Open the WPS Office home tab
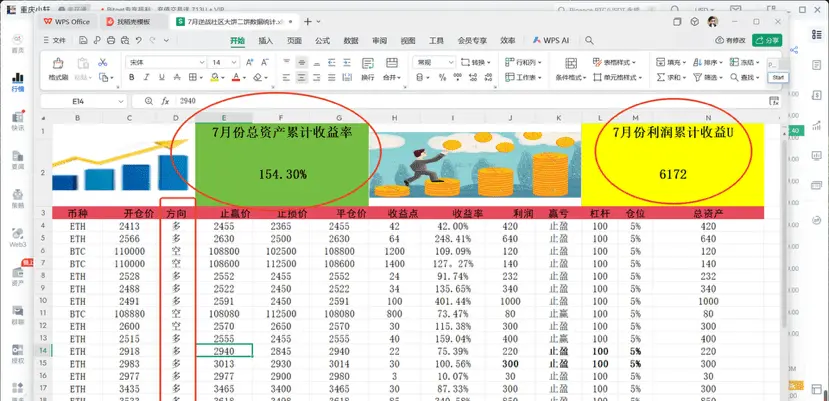Screen dimensions: 829x401 tap(67, 22)
